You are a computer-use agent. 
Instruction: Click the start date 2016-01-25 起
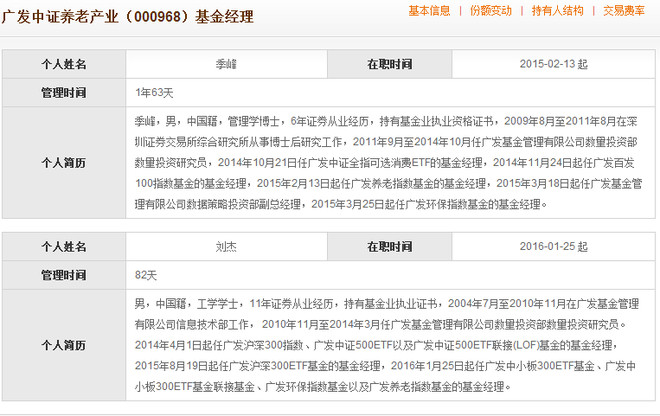click(553, 246)
